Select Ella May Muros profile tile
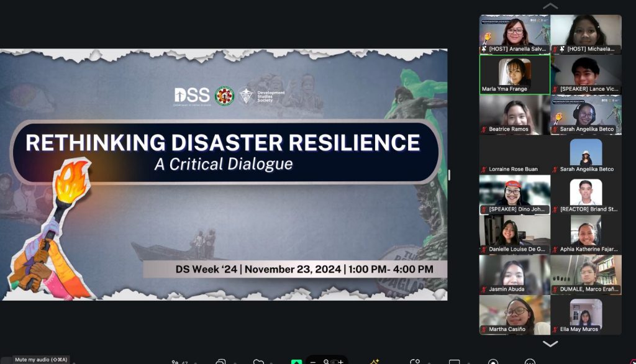 tap(586, 315)
